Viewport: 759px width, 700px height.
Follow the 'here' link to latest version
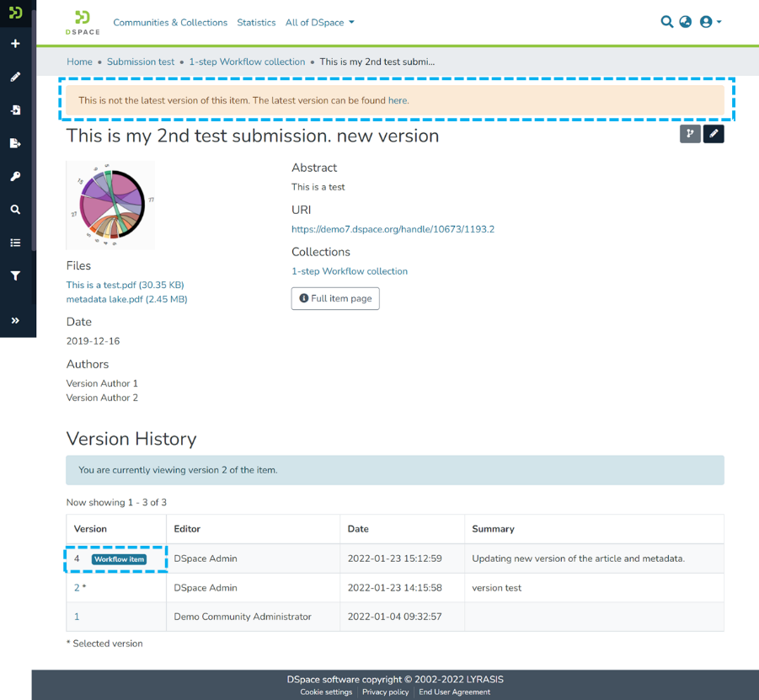(398, 100)
